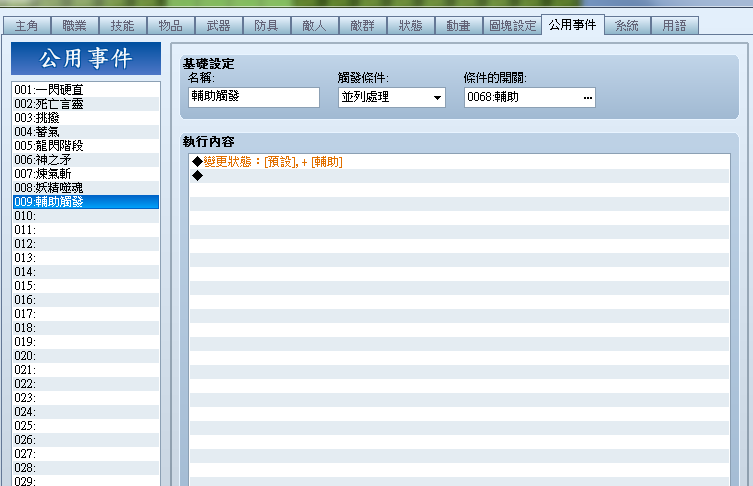
Task: Open the 系統 tab
Action: click(627, 25)
